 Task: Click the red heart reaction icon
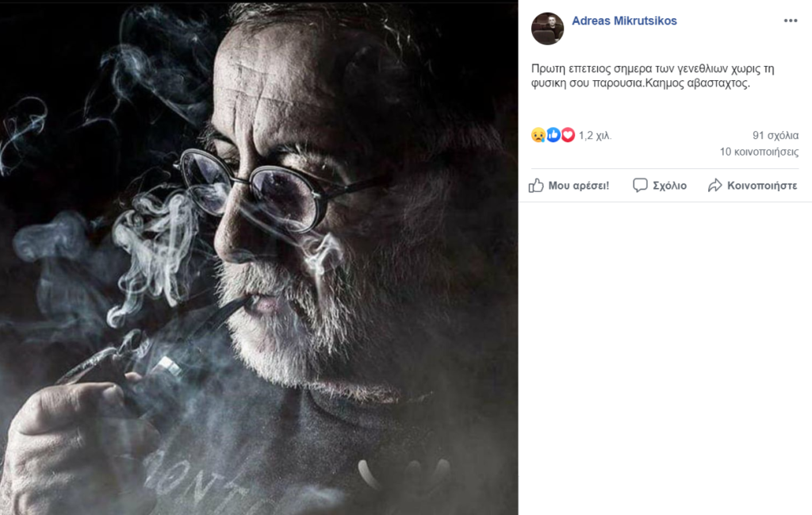(567, 135)
